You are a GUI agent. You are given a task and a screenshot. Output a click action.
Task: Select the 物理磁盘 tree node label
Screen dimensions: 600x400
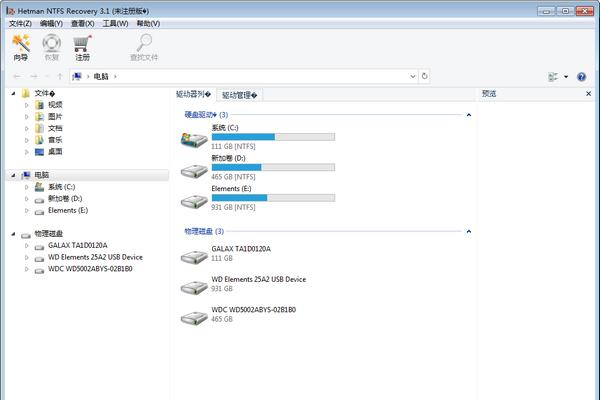click(x=49, y=234)
